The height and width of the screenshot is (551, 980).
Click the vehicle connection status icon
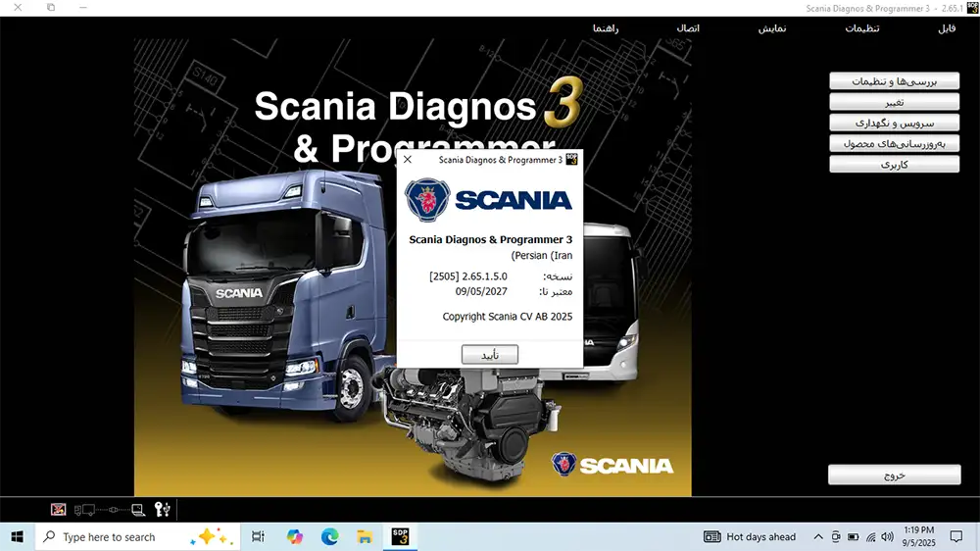pyautogui.click(x=110, y=510)
